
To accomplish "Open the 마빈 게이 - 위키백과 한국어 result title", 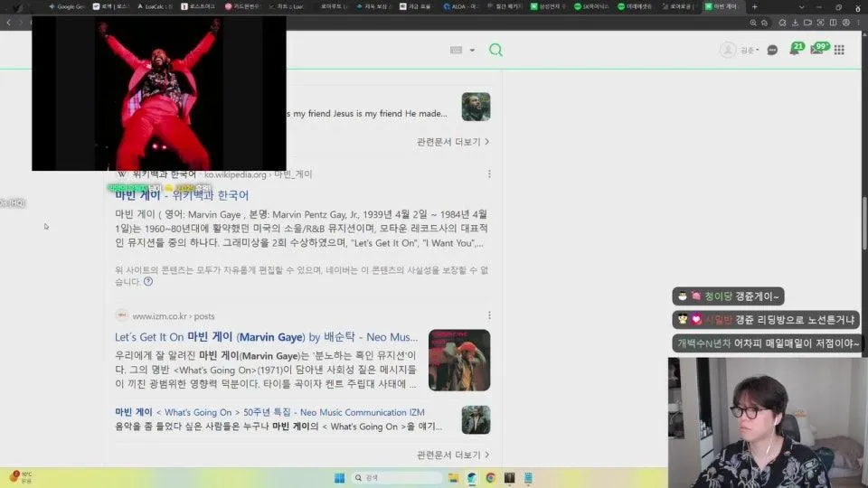I will click(x=182, y=195).
